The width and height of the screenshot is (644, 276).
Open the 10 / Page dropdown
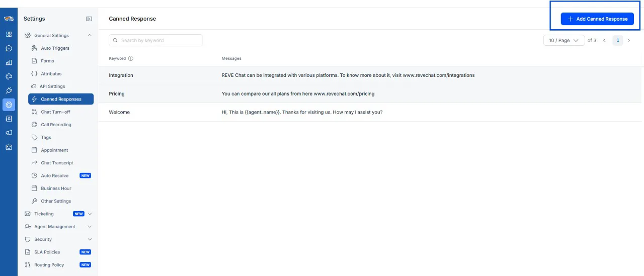(563, 40)
